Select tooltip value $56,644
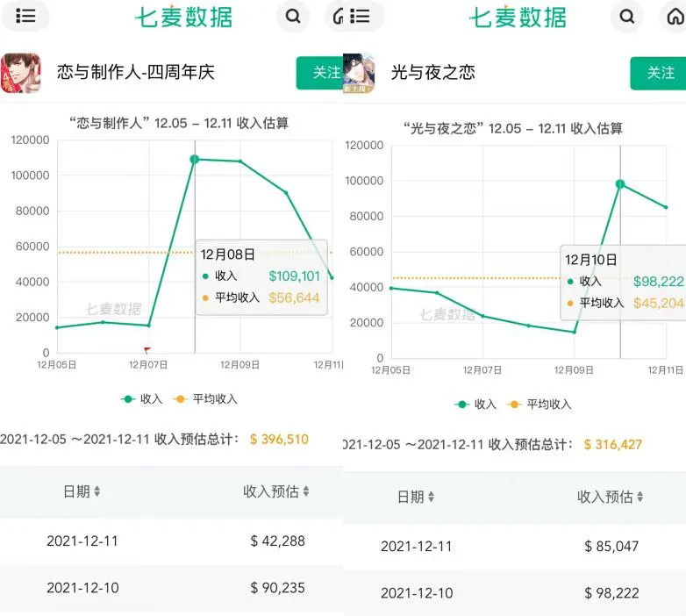Viewport: 686px width, 616px height. [x=294, y=298]
